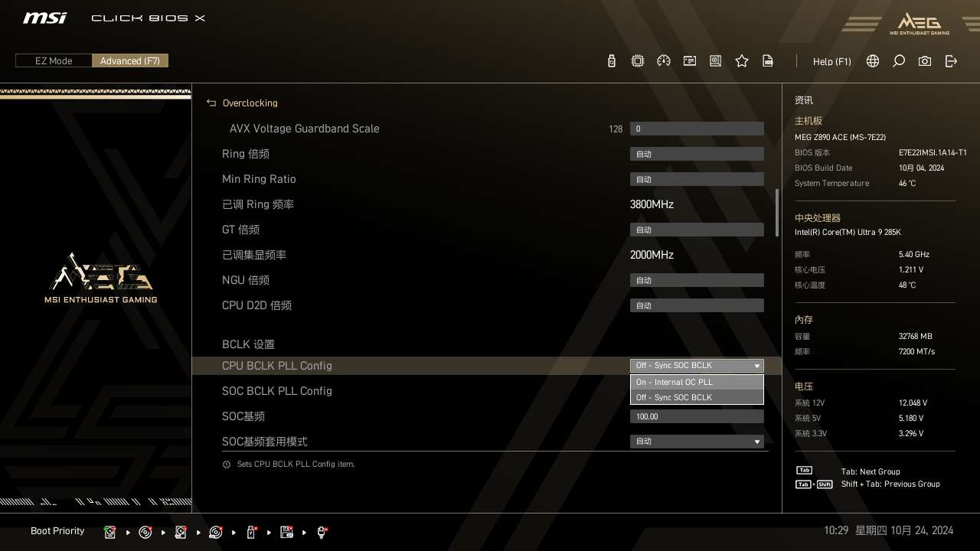Open the disk-and-book icon in the top toolbar

tap(716, 61)
